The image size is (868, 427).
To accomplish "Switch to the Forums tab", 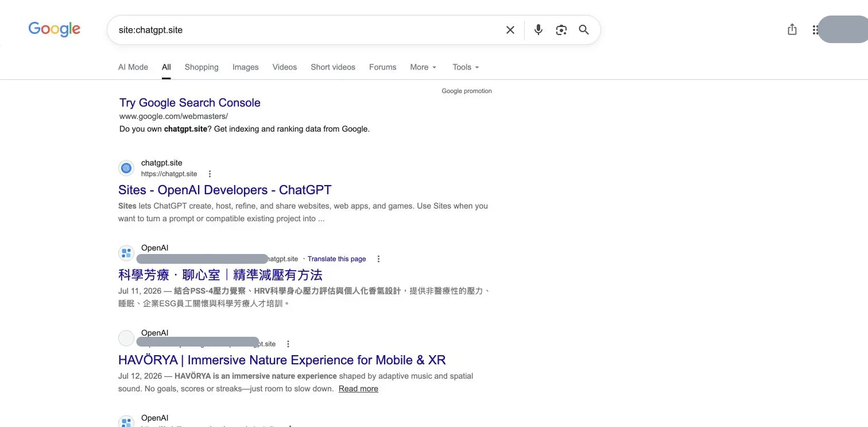I will tap(383, 67).
